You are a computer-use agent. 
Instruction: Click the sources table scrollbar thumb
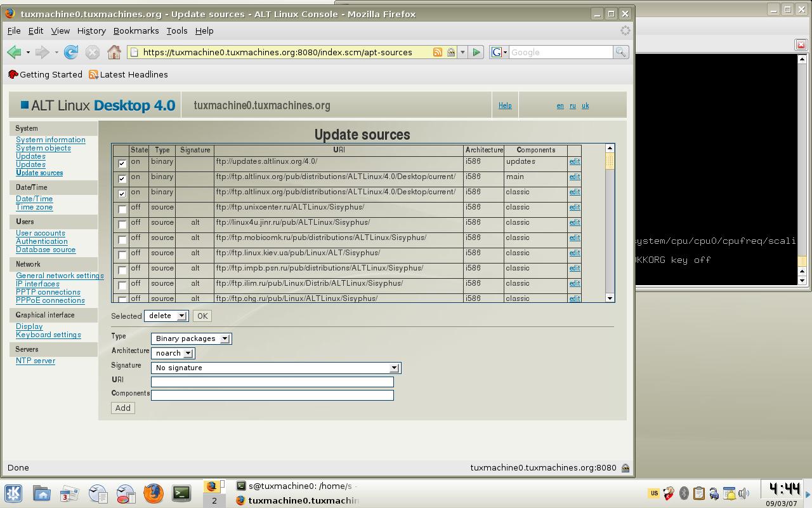click(610, 161)
